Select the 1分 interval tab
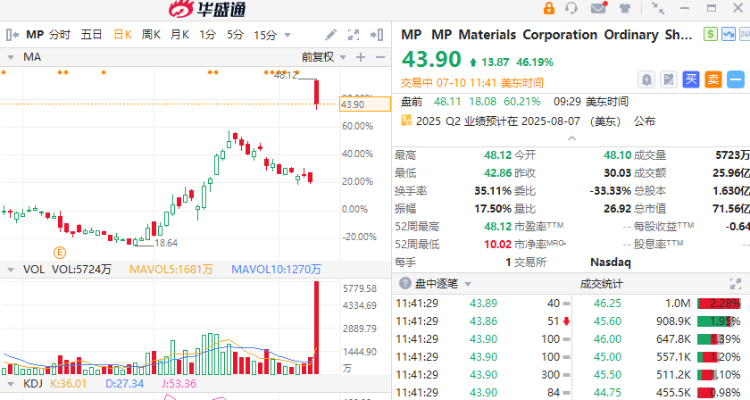Viewport: 750px width, 400px height. [208, 35]
